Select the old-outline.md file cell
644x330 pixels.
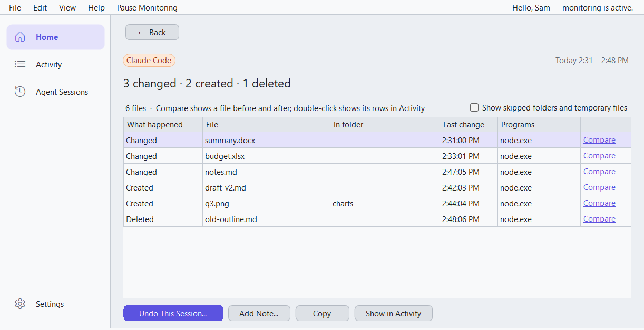coord(266,219)
